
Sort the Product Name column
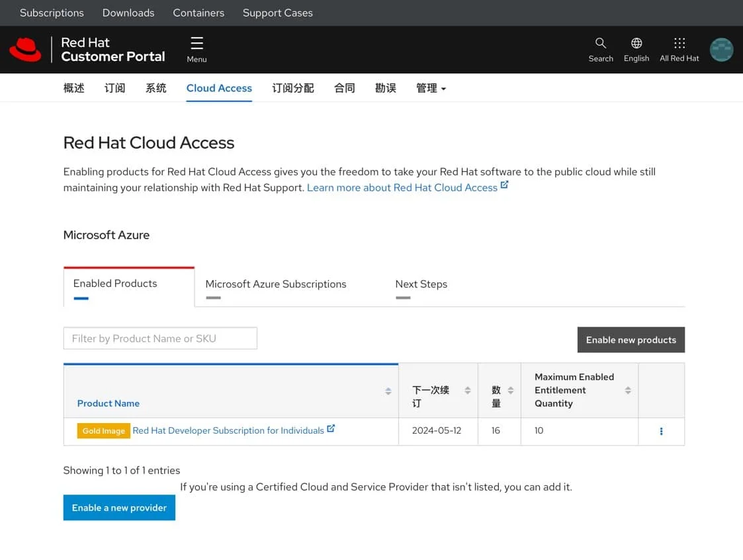pyautogui.click(x=388, y=390)
